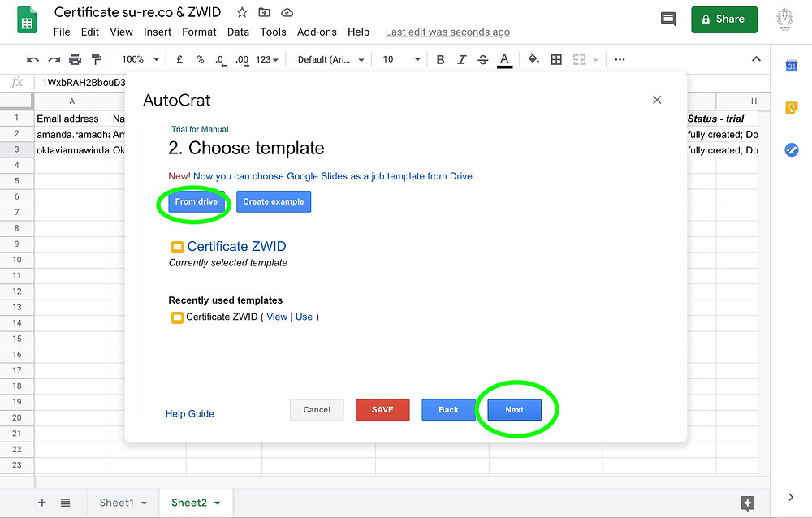Open the Help Guide link
The height and width of the screenshot is (518, 812).
click(189, 414)
